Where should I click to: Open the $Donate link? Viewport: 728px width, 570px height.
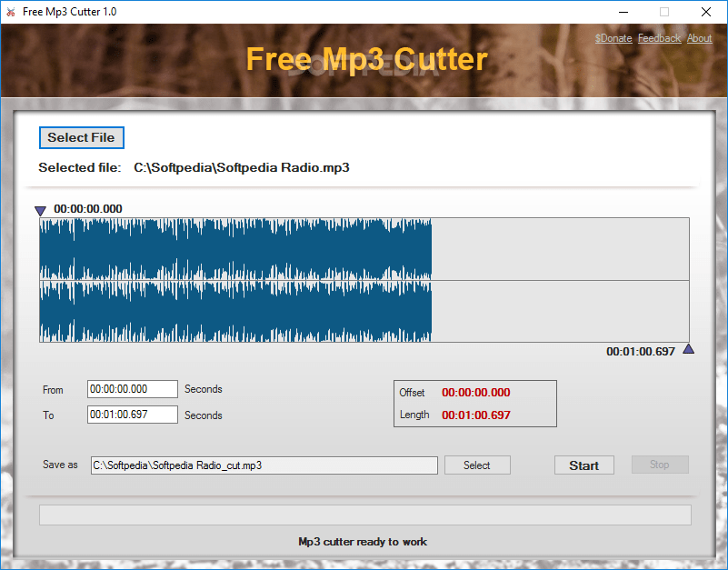pos(613,38)
